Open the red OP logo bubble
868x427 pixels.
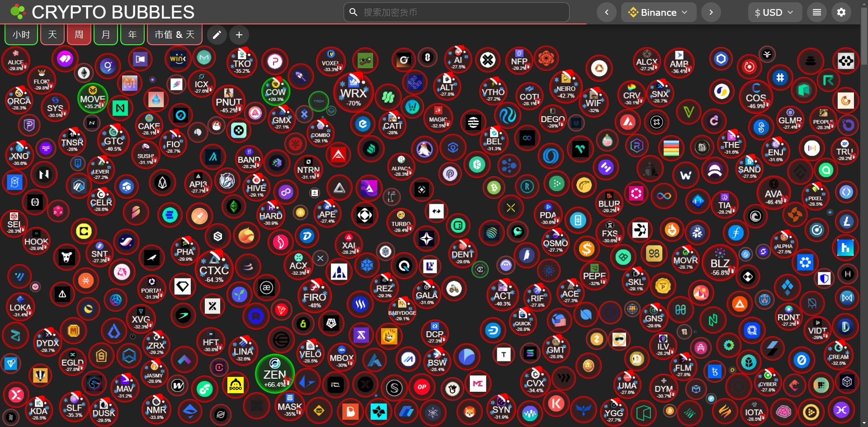[x=422, y=387]
